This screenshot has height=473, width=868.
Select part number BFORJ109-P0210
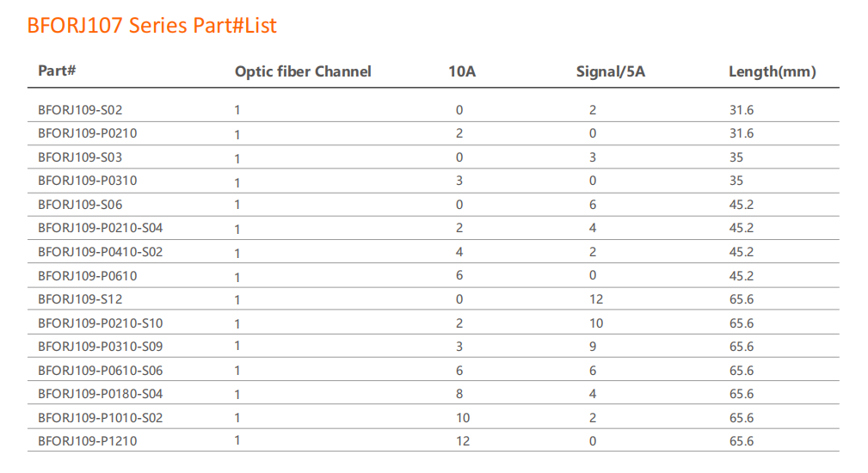pyautogui.click(x=87, y=133)
